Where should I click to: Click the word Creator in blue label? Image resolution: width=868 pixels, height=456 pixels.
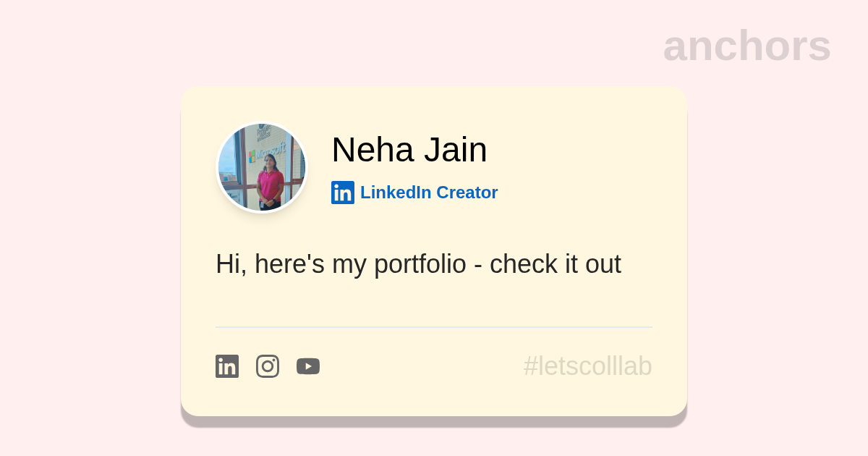click(467, 193)
